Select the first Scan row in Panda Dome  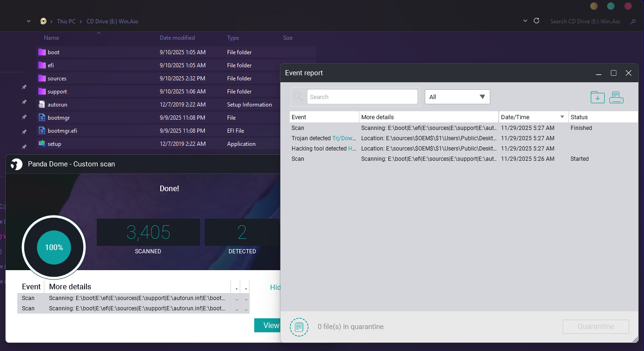pos(133,298)
